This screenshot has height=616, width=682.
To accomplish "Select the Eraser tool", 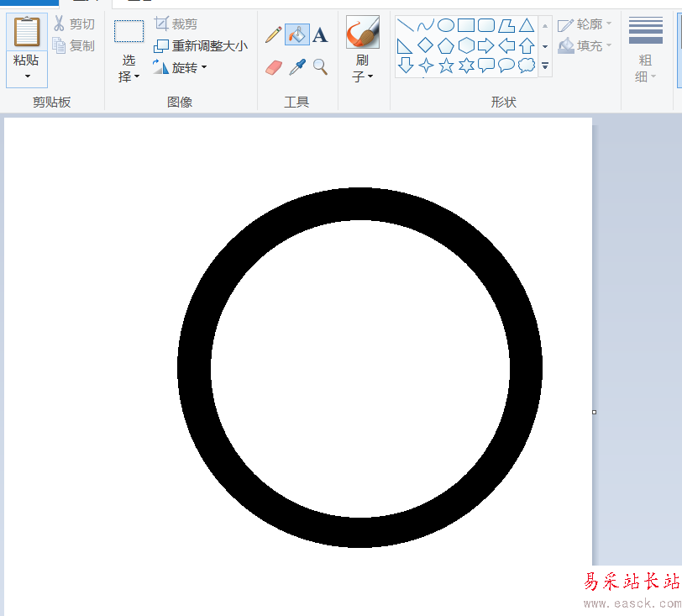I will pyautogui.click(x=274, y=67).
